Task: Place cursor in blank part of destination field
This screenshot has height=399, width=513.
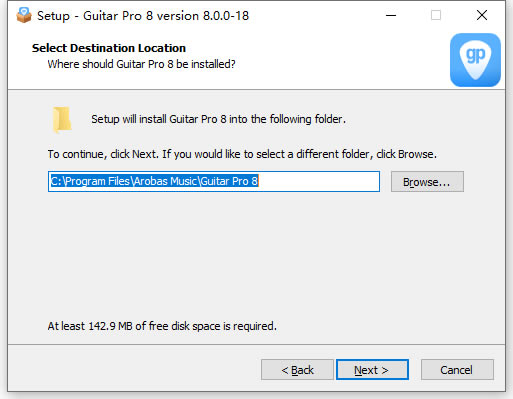Action: point(318,181)
